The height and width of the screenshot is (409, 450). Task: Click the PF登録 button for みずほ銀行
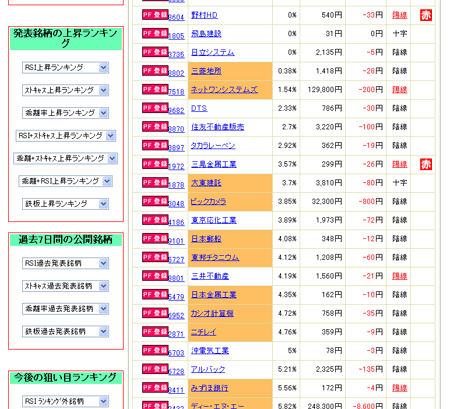[155, 388]
